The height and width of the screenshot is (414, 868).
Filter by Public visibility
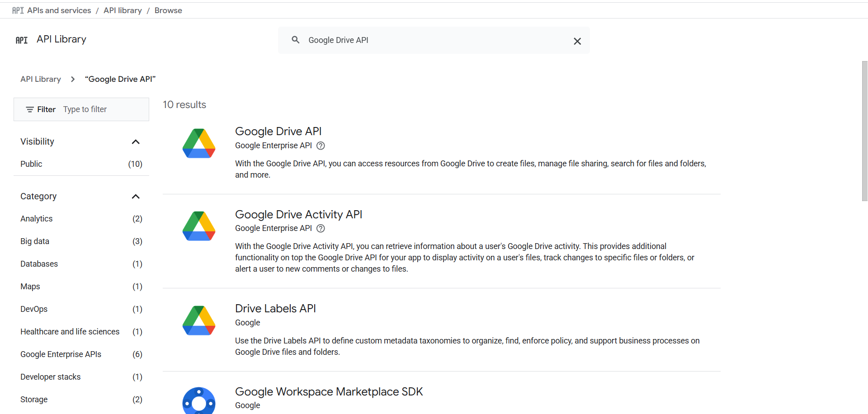pos(81,164)
